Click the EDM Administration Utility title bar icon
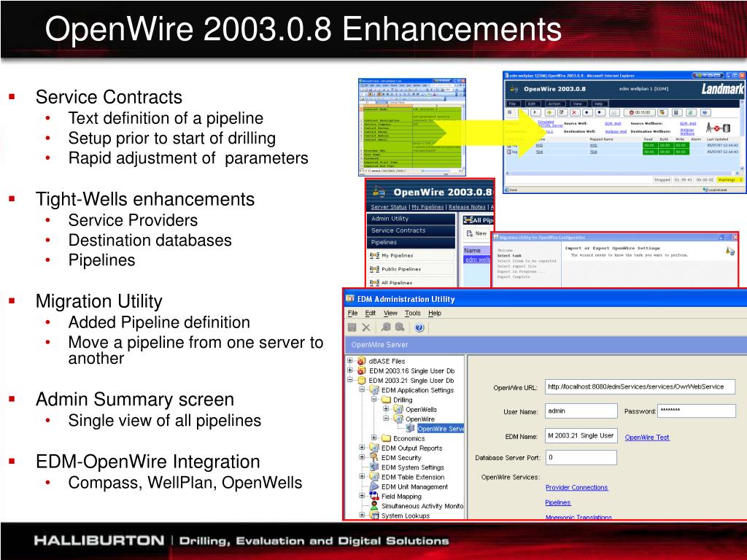Viewport: 747px width, 560px height. (x=350, y=298)
